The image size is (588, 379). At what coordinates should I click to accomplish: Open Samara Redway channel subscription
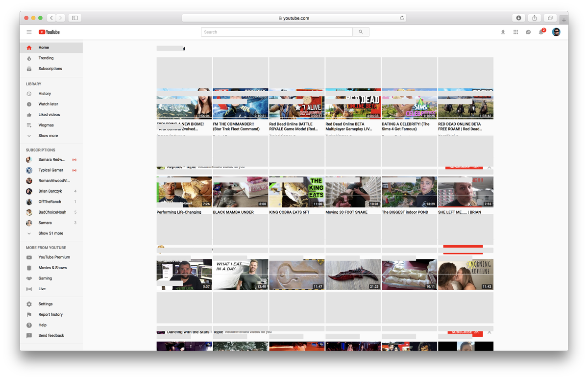coord(51,160)
